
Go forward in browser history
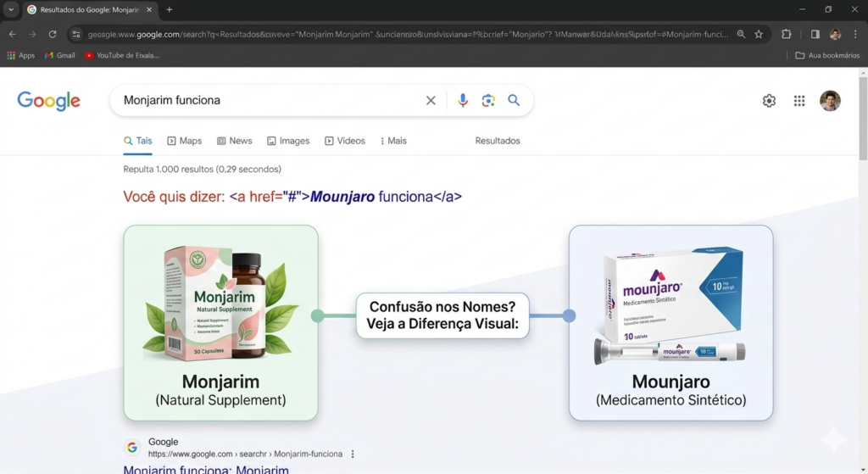coord(32,34)
